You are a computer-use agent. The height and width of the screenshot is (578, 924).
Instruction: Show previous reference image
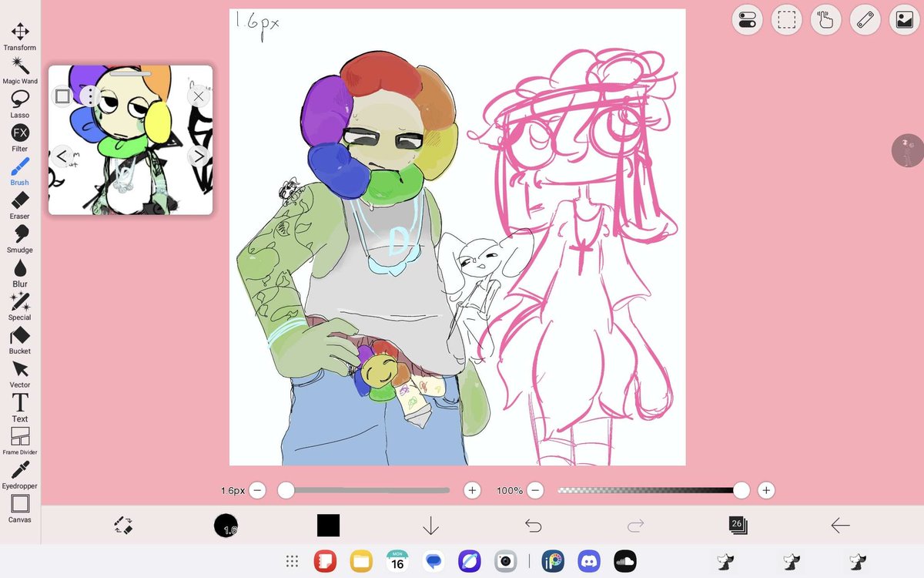pyautogui.click(x=62, y=156)
